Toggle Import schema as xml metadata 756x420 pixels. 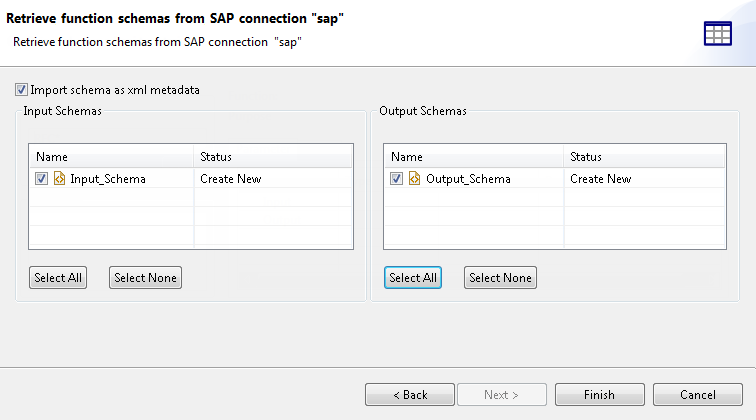pyautogui.click(x=22, y=89)
